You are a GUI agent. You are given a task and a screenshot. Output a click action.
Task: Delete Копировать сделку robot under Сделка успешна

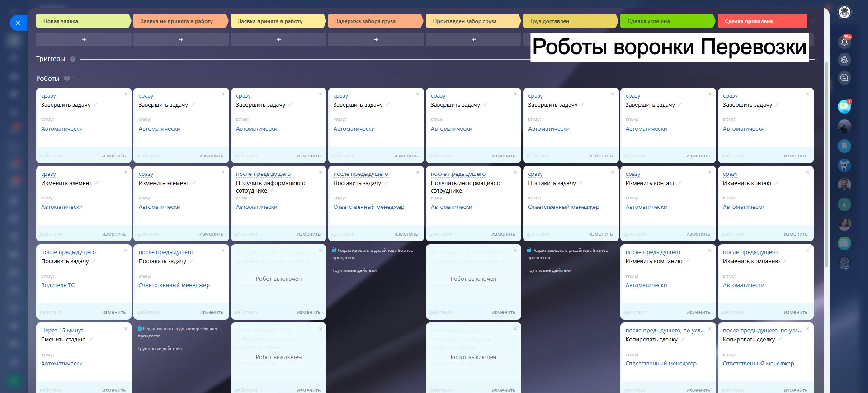click(x=710, y=329)
